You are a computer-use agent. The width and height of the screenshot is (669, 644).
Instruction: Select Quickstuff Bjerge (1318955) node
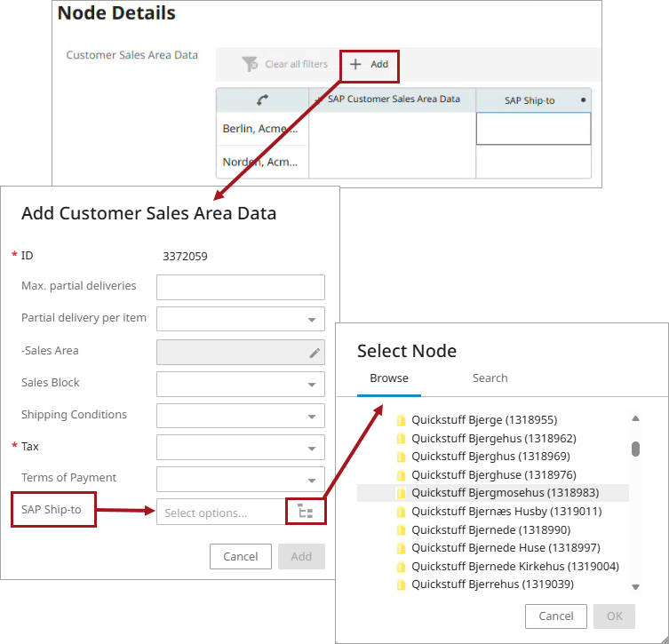tap(484, 419)
